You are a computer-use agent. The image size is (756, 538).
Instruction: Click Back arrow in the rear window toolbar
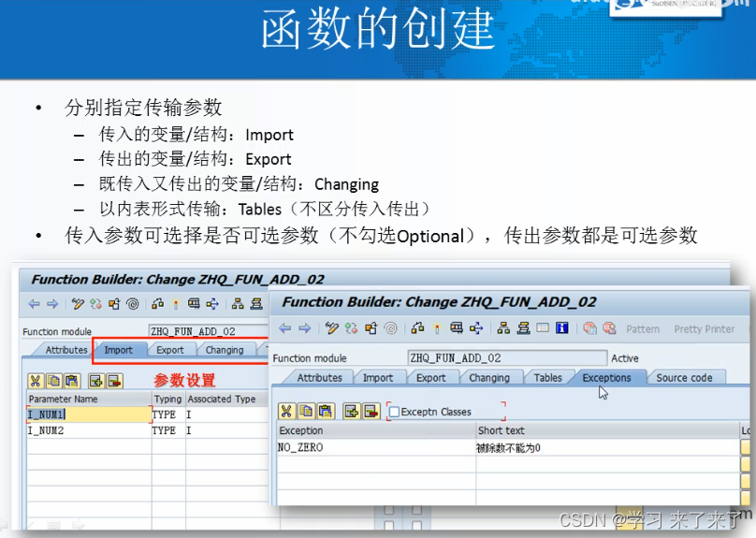[34, 304]
